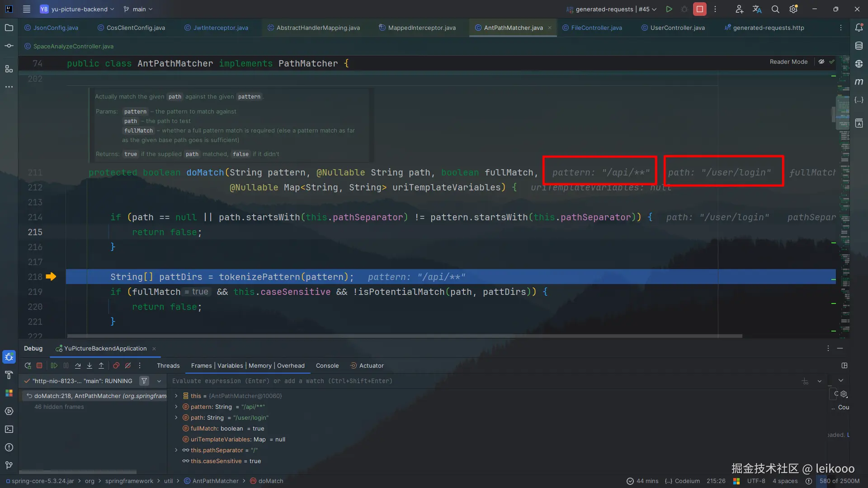
Task: Pause the running program
Action: pos(66,365)
